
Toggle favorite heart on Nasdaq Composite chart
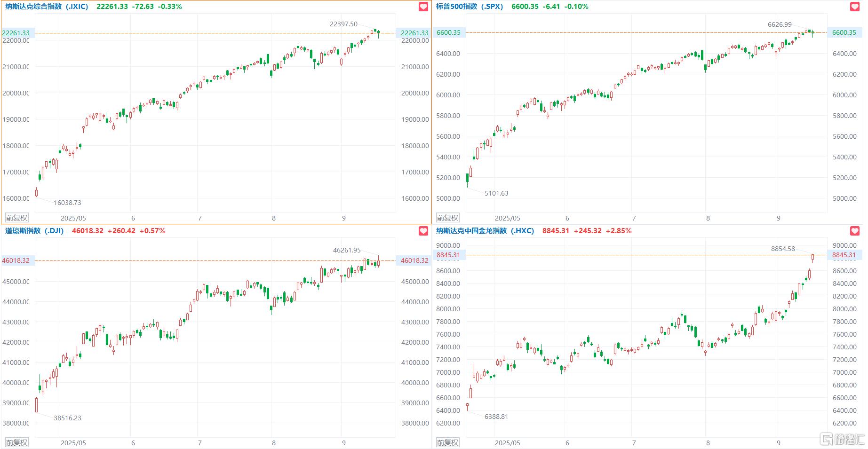pos(423,7)
